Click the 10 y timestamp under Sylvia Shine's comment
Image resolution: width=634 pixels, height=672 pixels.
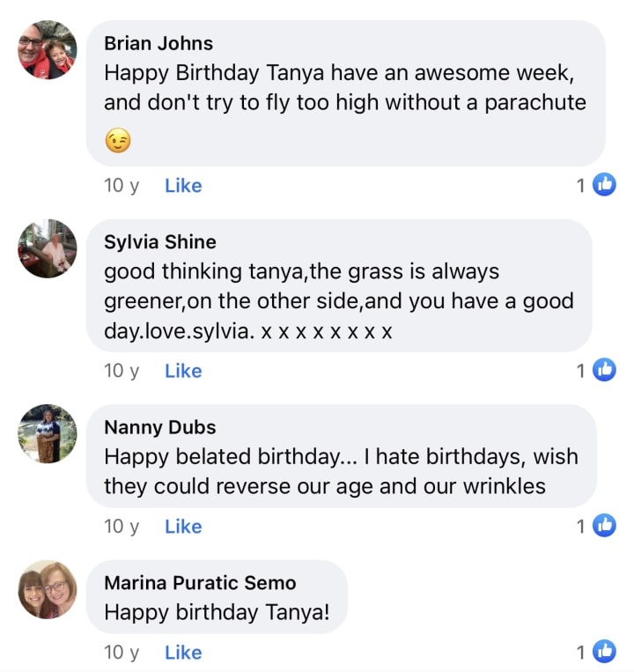click(x=122, y=371)
